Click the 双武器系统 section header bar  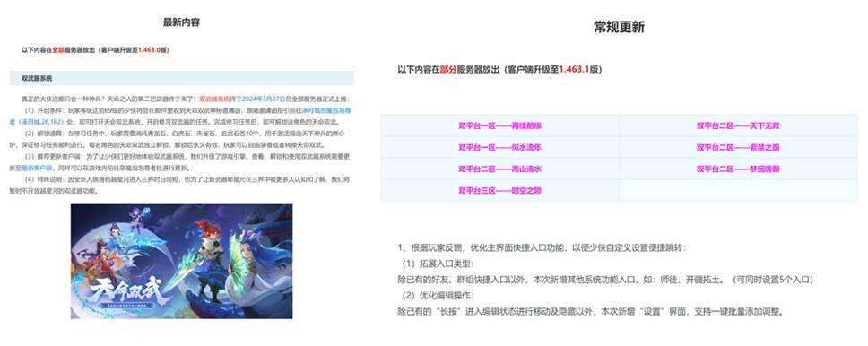click(181, 78)
